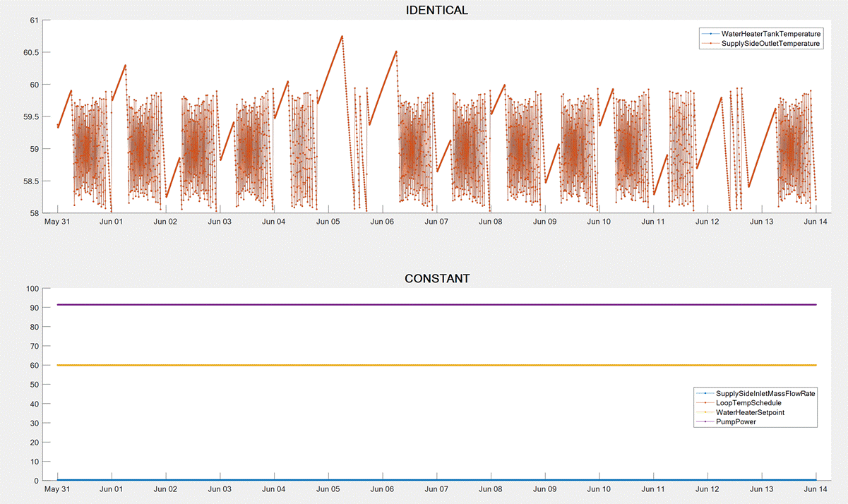The image size is (848, 504).
Task: Click the 60 y-axis label in CONSTANT plot
Action: (x=35, y=366)
